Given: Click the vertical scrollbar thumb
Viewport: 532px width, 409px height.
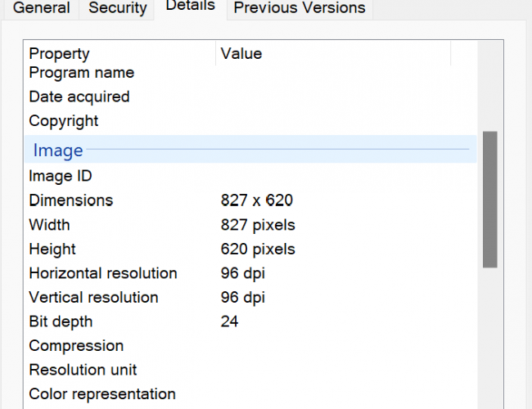Looking at the screenshot, I should click(x=489, y=199).
